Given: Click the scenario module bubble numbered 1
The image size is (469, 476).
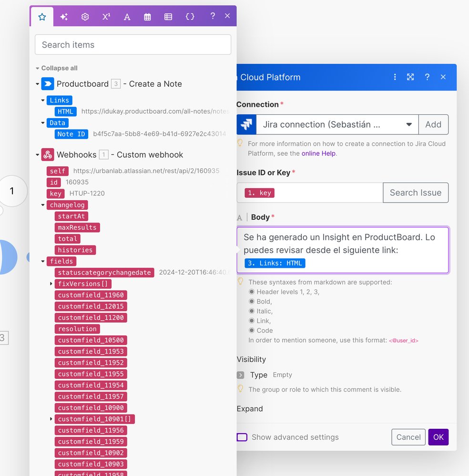Looking at the screenshot, I should [12, 191].
